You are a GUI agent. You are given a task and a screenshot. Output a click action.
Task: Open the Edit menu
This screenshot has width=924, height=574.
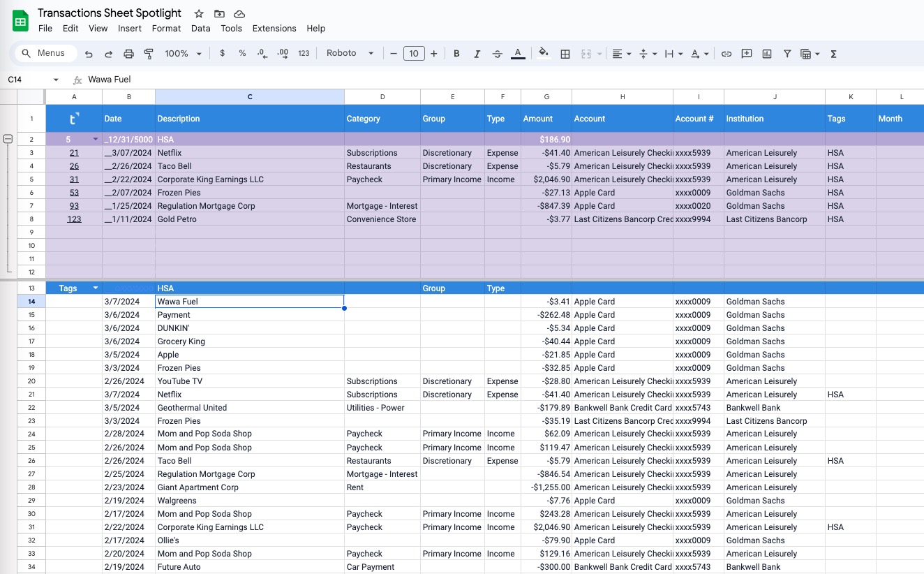[x=70, y=29]
